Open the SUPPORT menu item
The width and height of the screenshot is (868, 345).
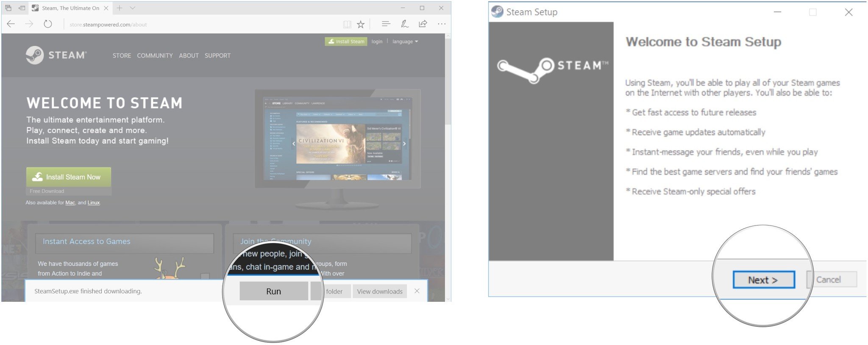(217, 55)
